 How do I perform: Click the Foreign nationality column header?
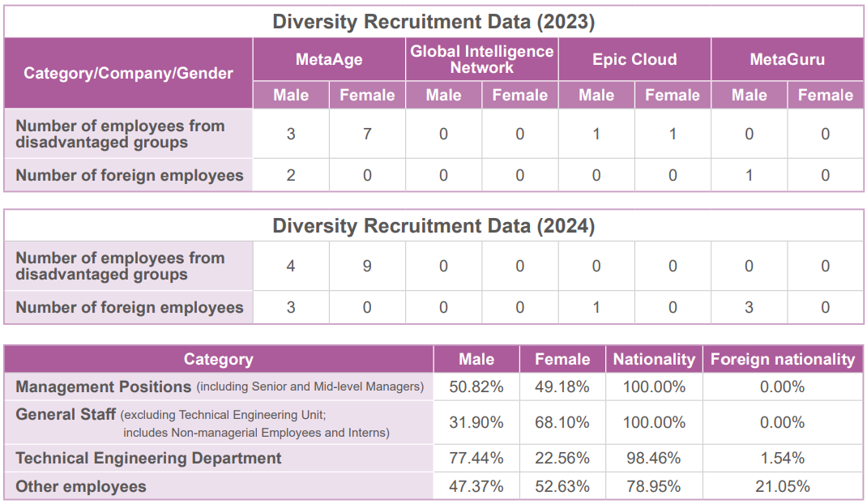click(x=782, y=359)
